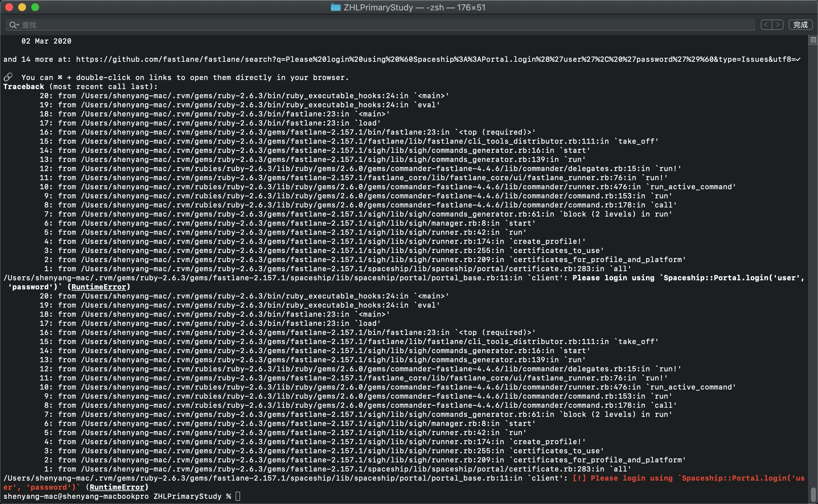Viewport: 818px width, 504px height.
Task: Click the chain link emoji icon
Action: tap(8, 77)
